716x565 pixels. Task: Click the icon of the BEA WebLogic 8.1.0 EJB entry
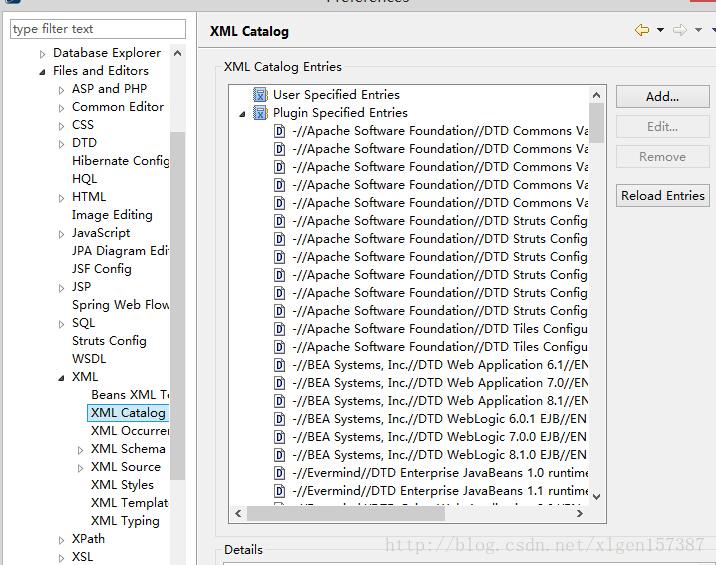[x=280, y=455]
